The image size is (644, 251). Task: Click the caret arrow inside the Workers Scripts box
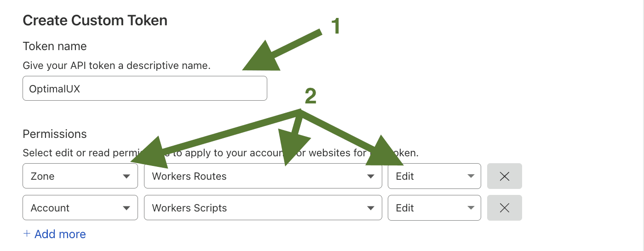click(371, 208)
